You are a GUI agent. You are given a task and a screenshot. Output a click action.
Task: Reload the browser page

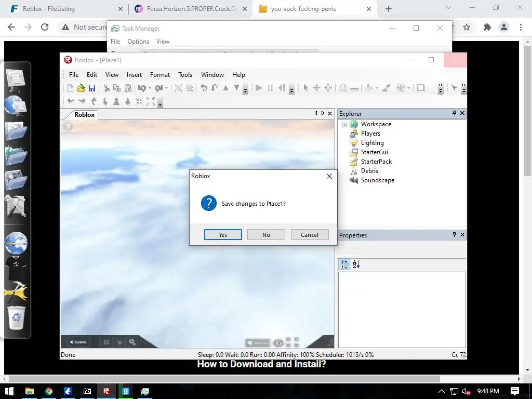coord(45,27)
